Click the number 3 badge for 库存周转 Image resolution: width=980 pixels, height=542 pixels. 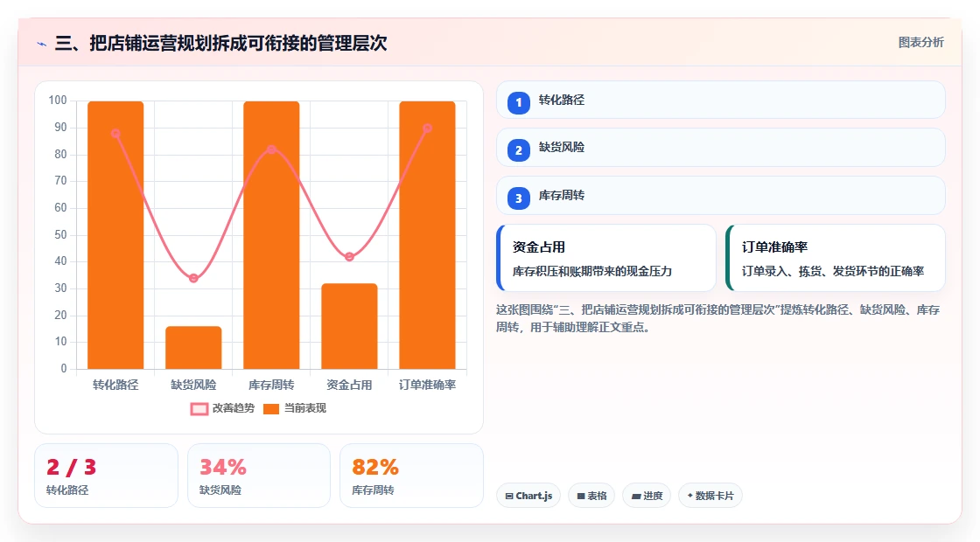pyautogui.click(x=518, y=198)
